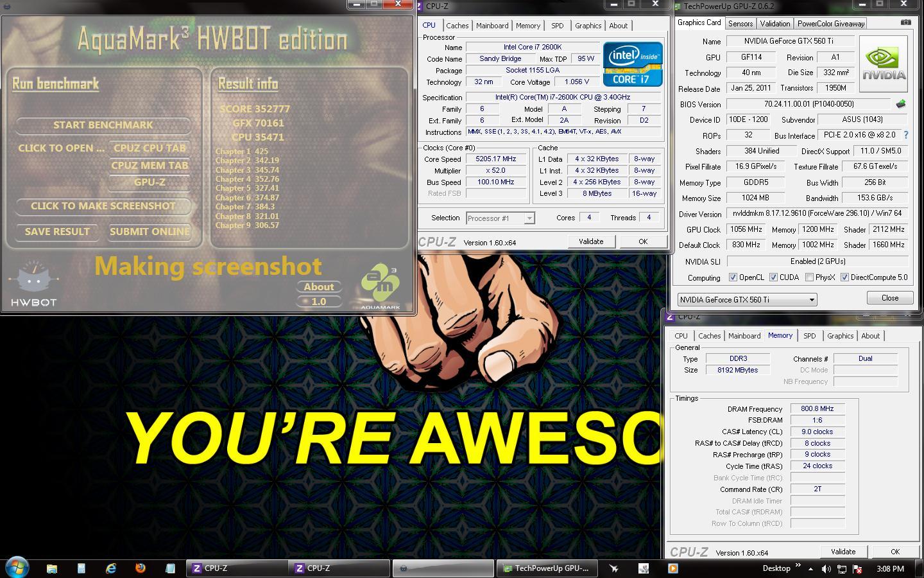Viewport: 924px width, 578px height.
Task: Select the Graphics Card tab in GPU-Z
Action: tap(699, 22)
